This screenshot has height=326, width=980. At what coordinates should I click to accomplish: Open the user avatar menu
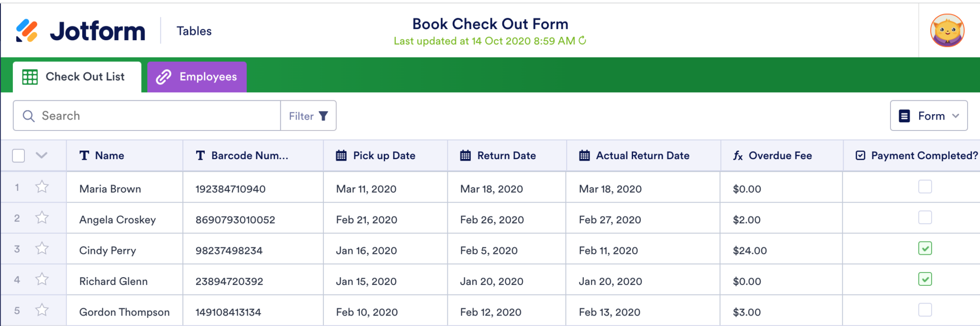click(947, 30)
